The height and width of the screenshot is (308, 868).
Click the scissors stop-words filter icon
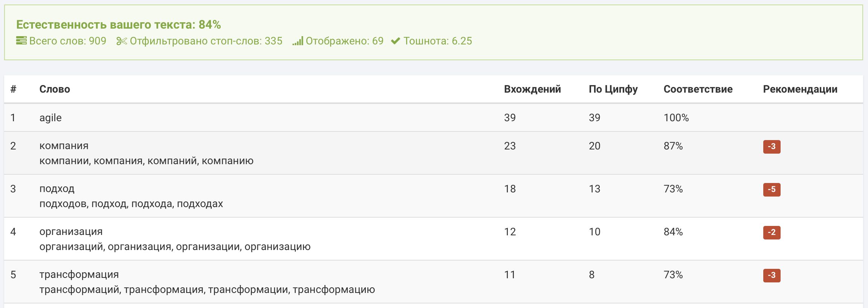(x=122, y=41)
